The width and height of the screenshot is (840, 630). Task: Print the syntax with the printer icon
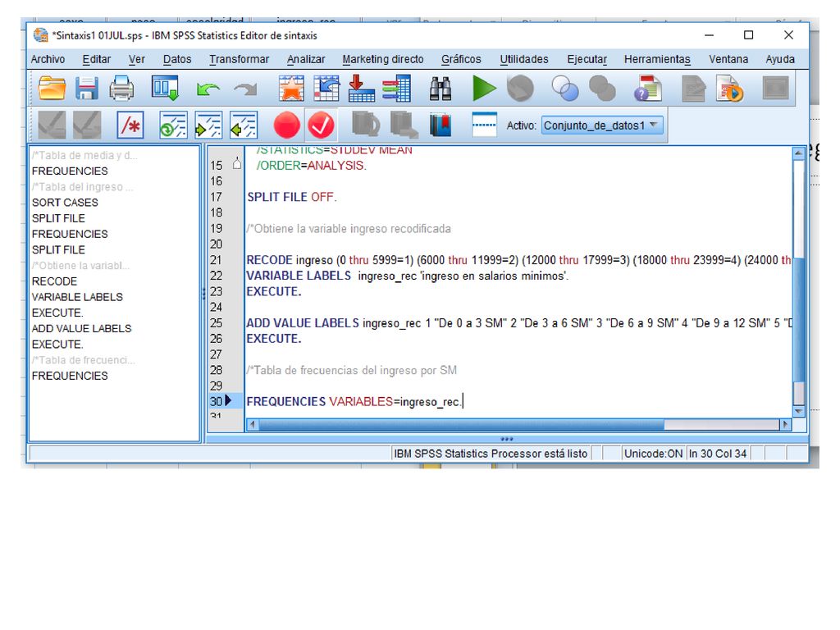[121, 89]
